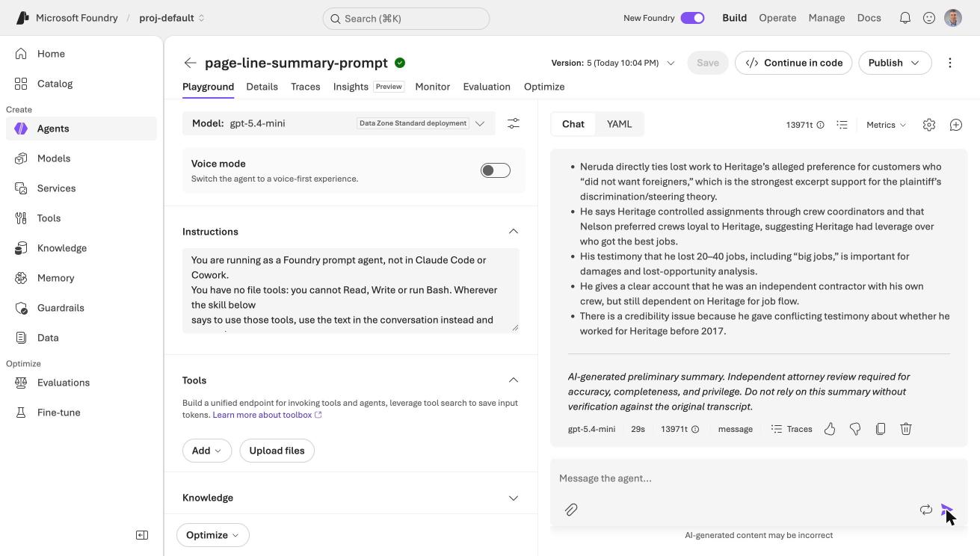Attach a file with the paperclip icon
This screenshot has height=556, width=980.
[571, 510]
